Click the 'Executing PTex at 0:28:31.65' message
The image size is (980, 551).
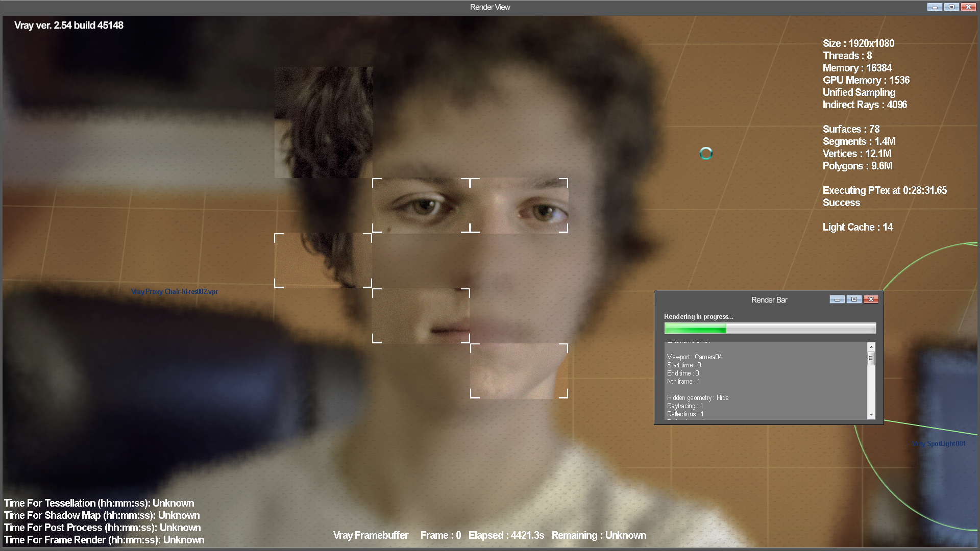pyautogui.click(x=885, y=190)
